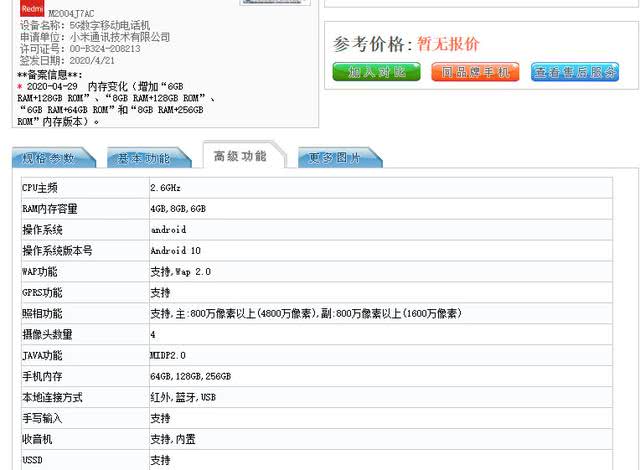Click the Redmi logo icon

tap(32, 9)
